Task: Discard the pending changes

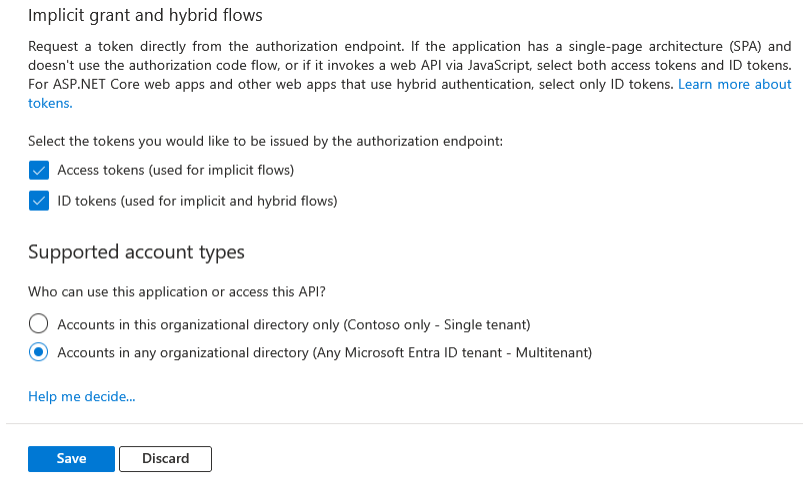Action: (165, 459)
